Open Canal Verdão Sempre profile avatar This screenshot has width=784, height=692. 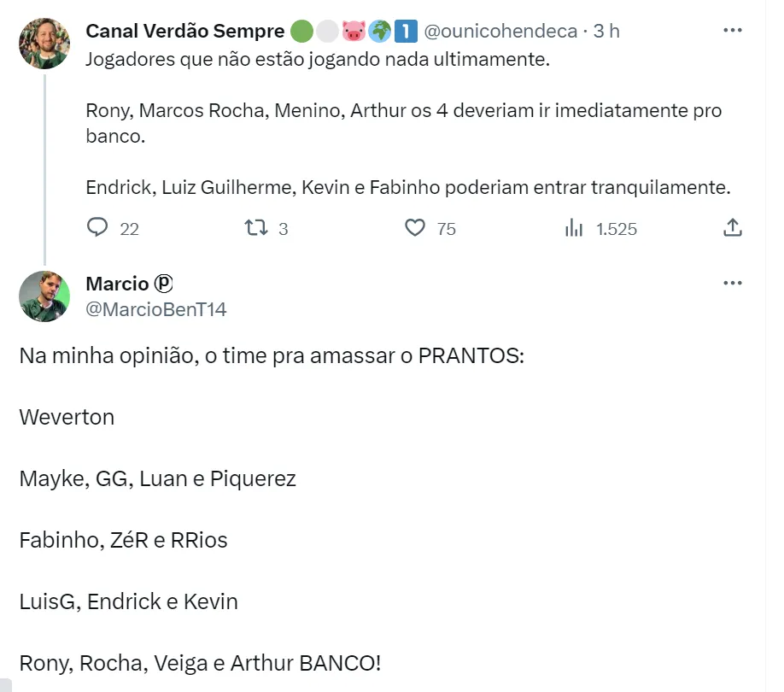tap(44, 44)
